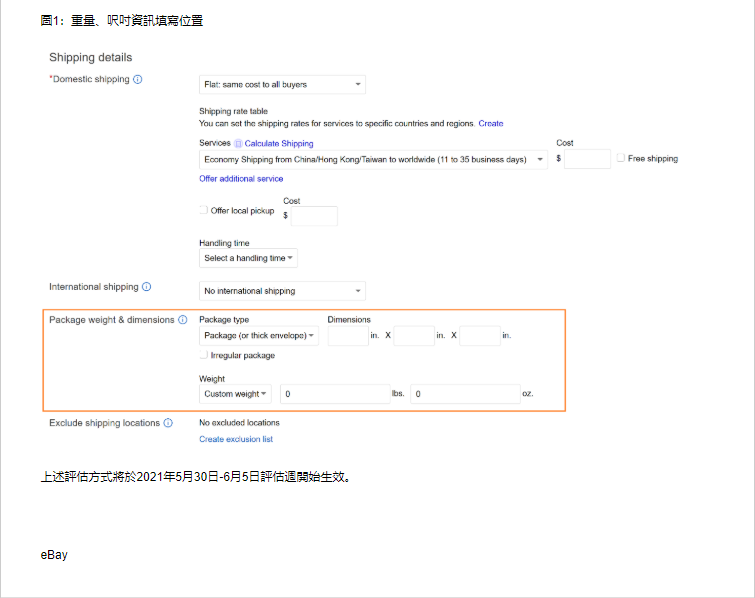
Task: Open the No international shipping dropdown
Action: [x=282, y=291]
